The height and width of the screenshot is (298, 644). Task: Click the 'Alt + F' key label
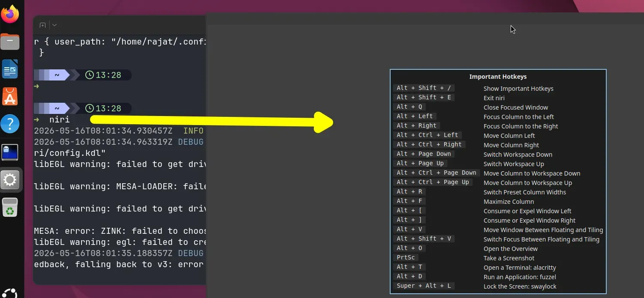pyautogui.click(x=409, y=201)
